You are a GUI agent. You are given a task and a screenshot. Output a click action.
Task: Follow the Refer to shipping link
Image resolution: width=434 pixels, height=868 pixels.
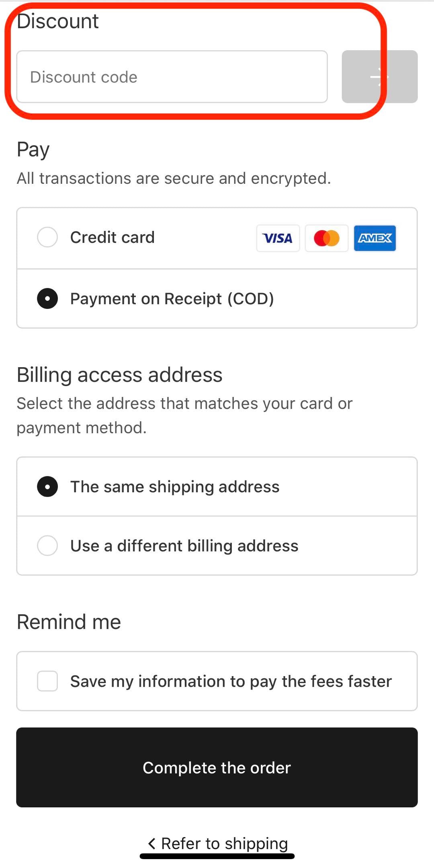(x=224, y=843)
